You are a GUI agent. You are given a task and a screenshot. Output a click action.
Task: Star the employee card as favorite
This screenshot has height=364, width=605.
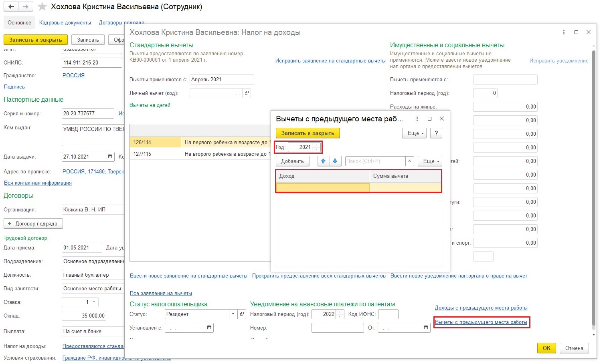42,7
